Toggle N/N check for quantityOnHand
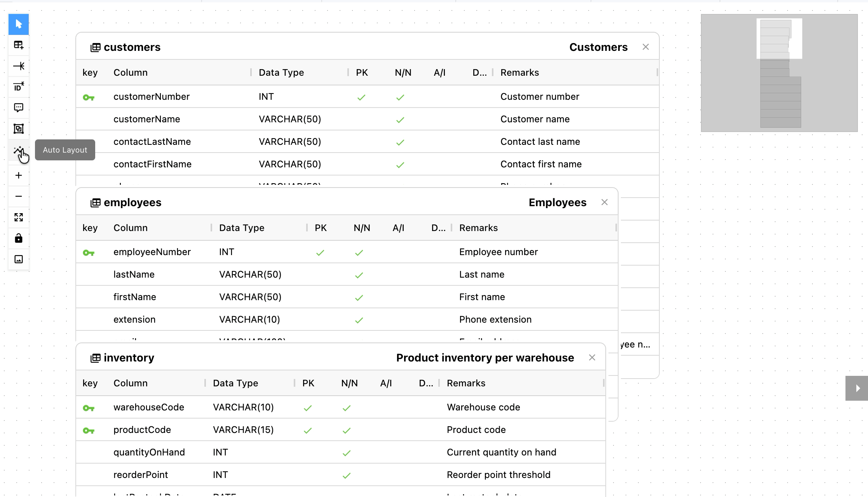868x497 pixels. click(x=347, y=453)
